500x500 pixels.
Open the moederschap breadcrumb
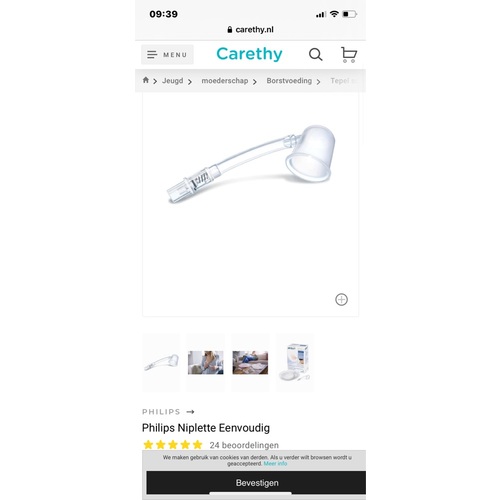tap(225, 81)
